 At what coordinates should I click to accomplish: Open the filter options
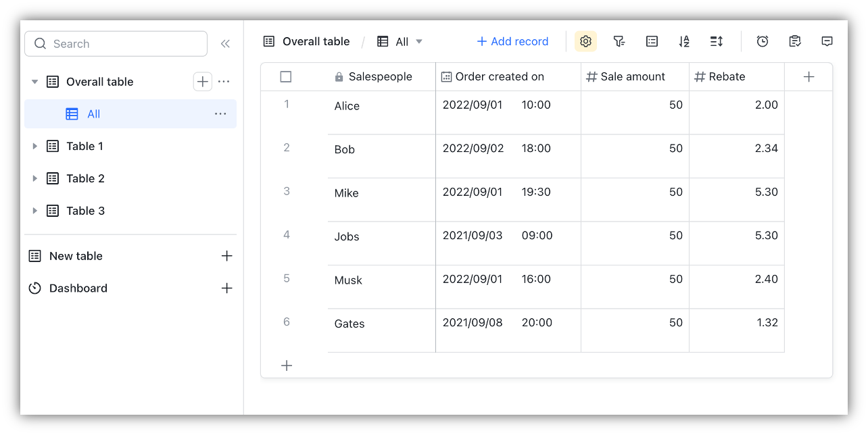(x=619, y=41)
